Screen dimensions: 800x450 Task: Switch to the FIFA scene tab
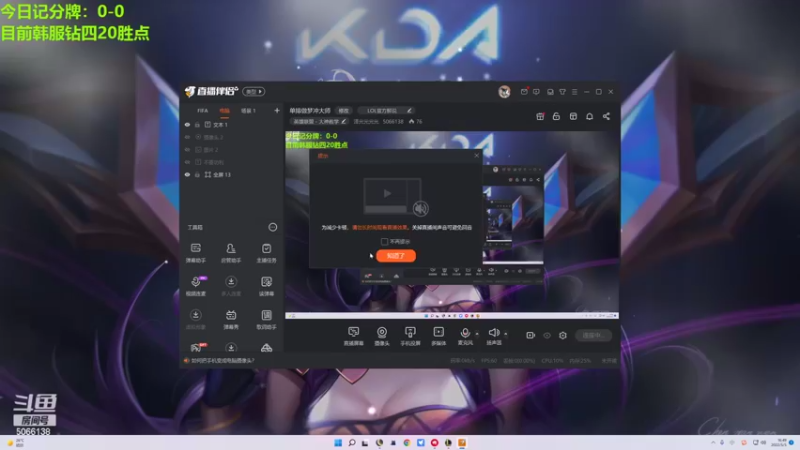click(203, 111)
